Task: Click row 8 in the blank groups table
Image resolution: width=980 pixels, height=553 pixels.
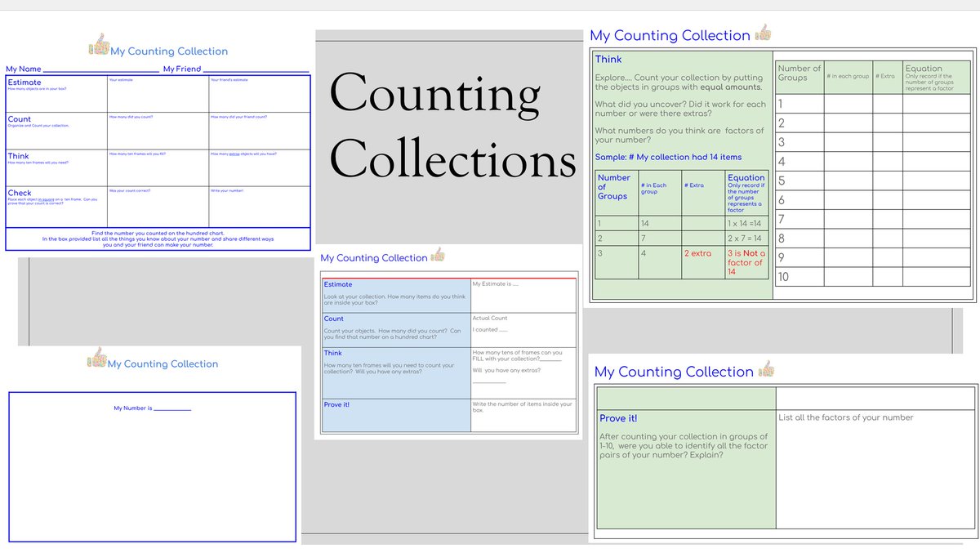Action: pyautogui.click(x=875, y=239)
